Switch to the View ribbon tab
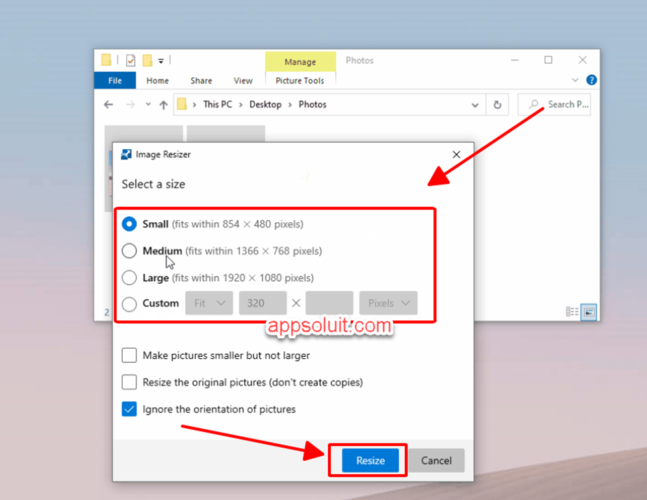Image resolution: width=647 pixels, height=500 pixels. (x=243, y=80)
